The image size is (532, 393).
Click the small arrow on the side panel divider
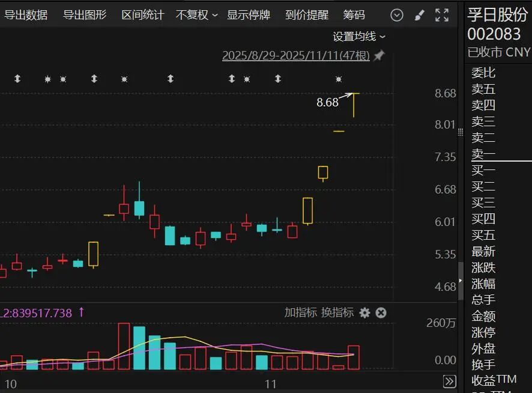[461, 281]
